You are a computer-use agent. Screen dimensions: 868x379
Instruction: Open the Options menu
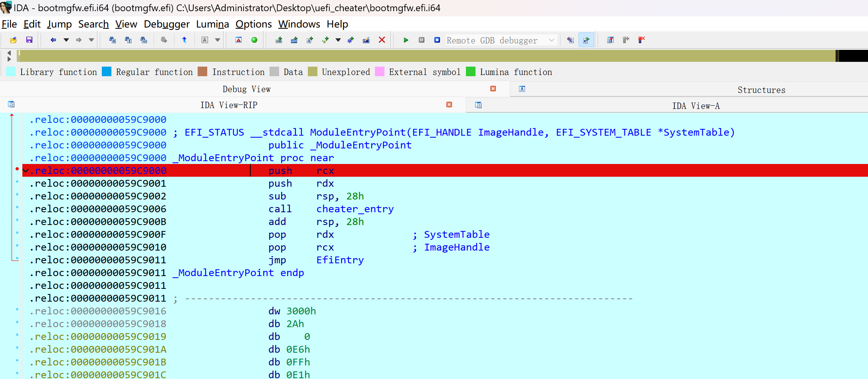click(254, 24)
